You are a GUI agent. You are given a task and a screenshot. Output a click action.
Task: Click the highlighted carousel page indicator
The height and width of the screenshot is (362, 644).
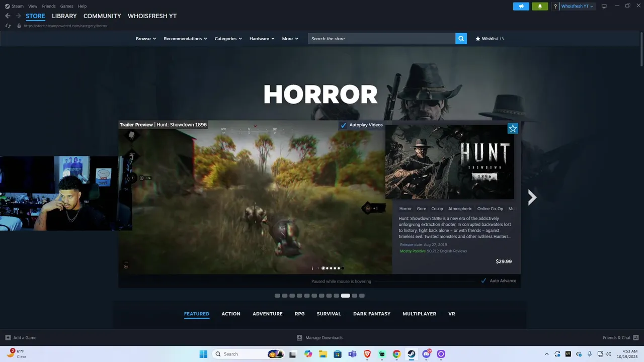(345, 296)
